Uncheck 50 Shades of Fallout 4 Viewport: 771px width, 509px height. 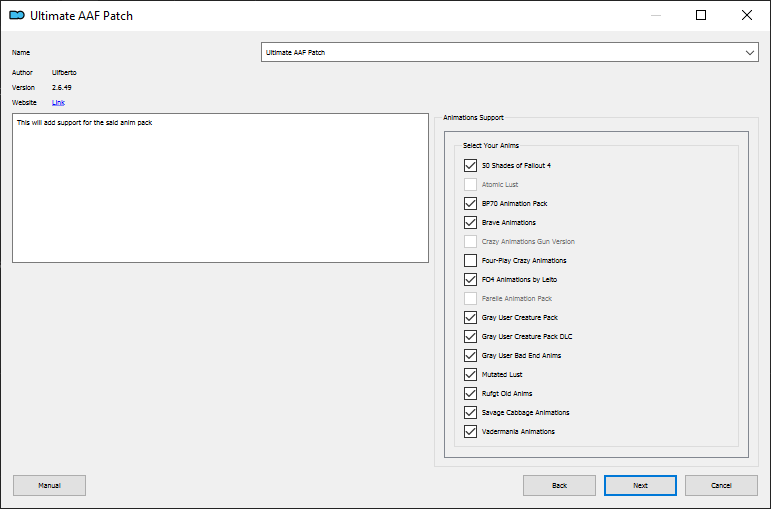[470, 165]
